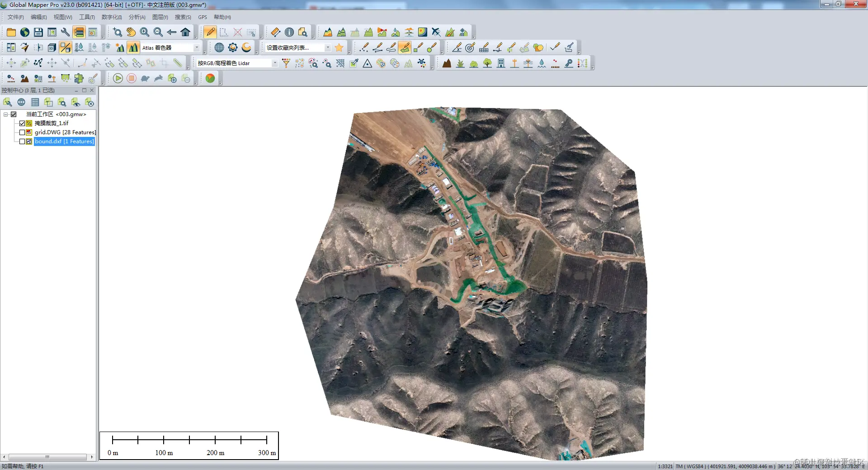The height and width of the screenshot is (470, 868).
Task: Toggle the overlay Control Center stacked layers icon
Action: [79, 32]
